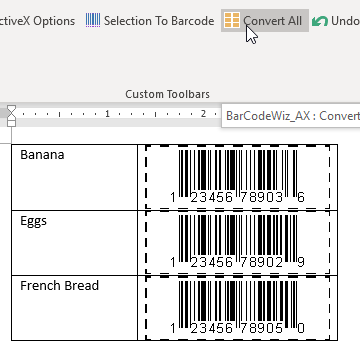Screen dimensions: 360x360
Task: Click the Convert All button text
Action: [272, 21]
